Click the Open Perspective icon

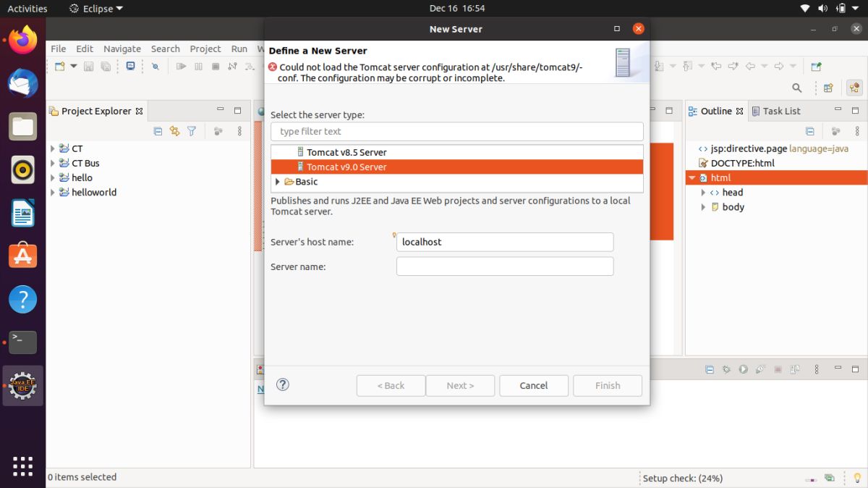pyautogui.click(x=829, y=88)
